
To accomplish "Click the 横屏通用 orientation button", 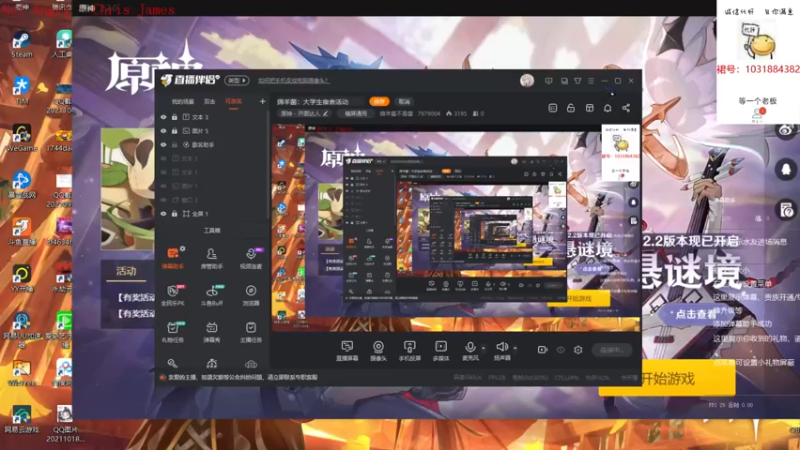I will 356,113.
